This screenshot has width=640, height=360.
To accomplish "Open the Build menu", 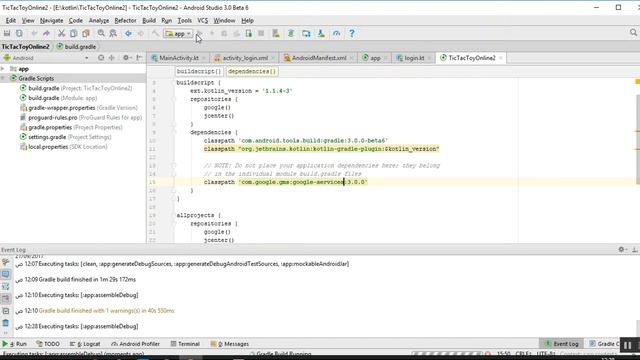I will pos(149,20).
